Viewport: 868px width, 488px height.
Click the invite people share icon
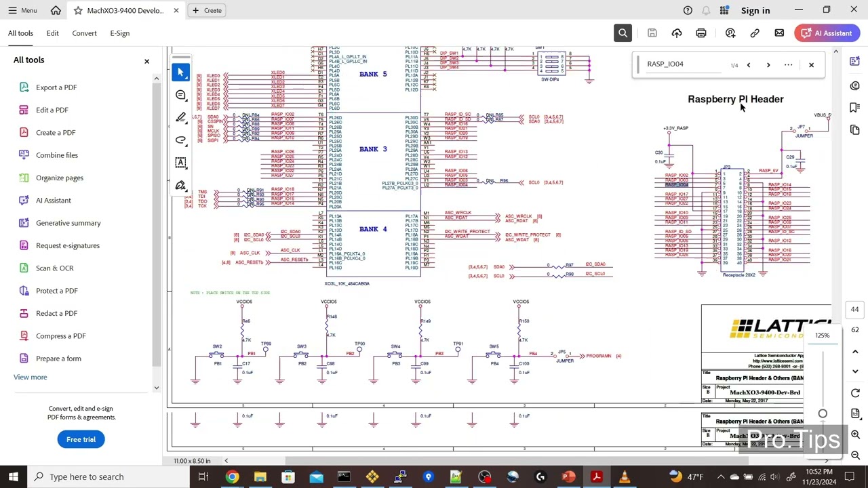(x=730, y=33)
